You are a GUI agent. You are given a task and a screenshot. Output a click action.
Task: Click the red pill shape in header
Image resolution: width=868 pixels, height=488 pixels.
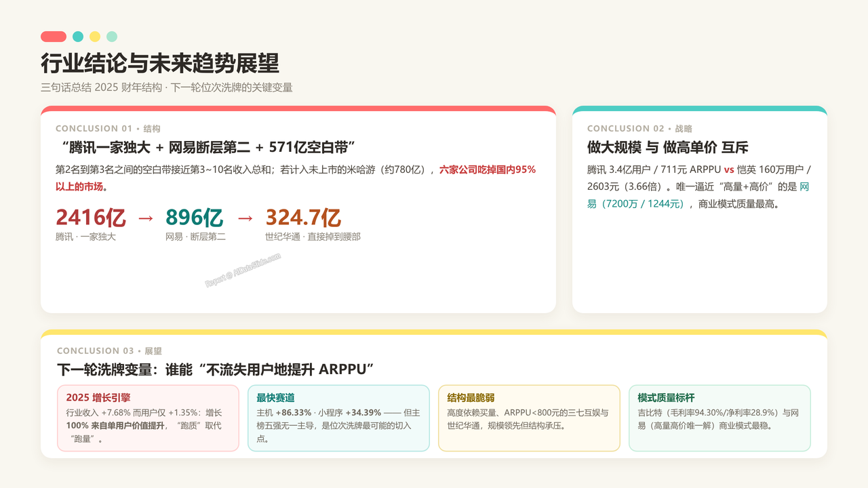(x=54, y=37)
